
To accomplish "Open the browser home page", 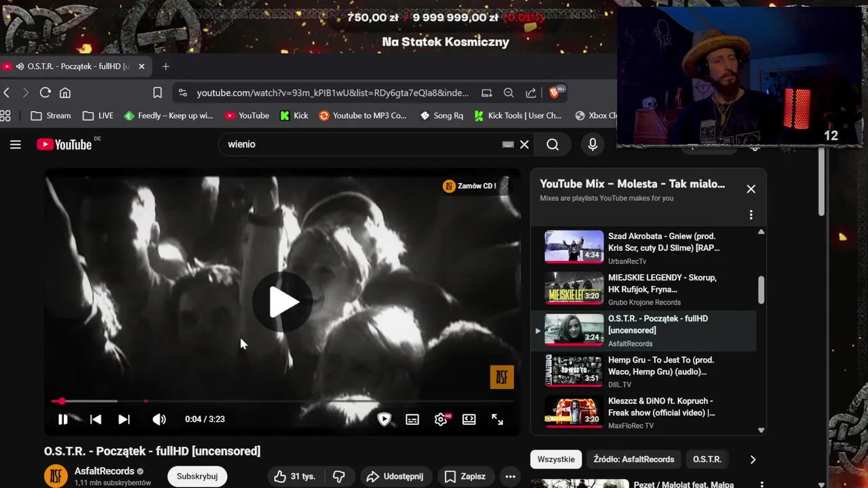I will coord(65,93).
